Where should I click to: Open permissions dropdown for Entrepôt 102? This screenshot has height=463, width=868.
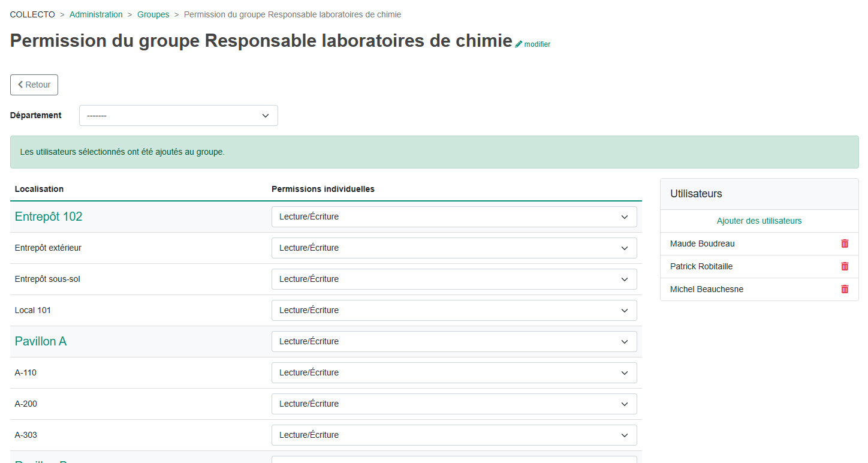454,217
